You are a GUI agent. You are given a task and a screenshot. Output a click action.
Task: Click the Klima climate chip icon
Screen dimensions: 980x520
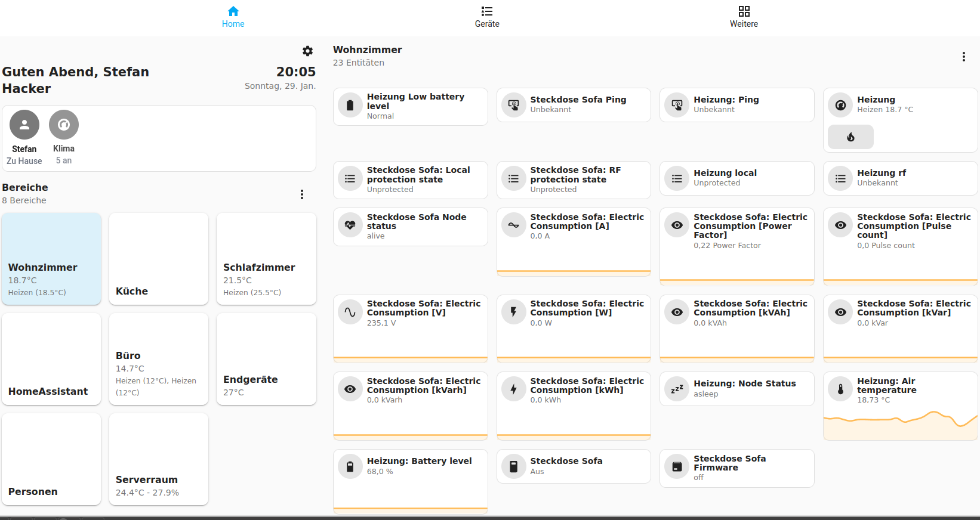(x=64, y=125)
